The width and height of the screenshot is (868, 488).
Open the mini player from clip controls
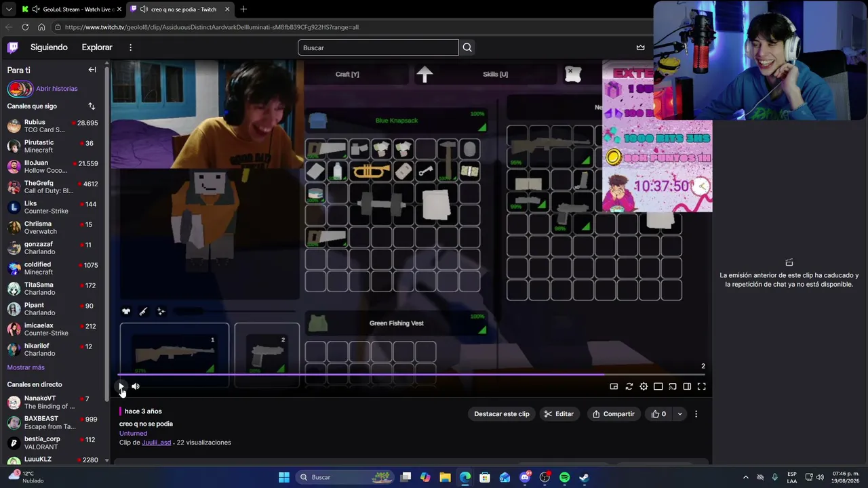click(614, 386)
